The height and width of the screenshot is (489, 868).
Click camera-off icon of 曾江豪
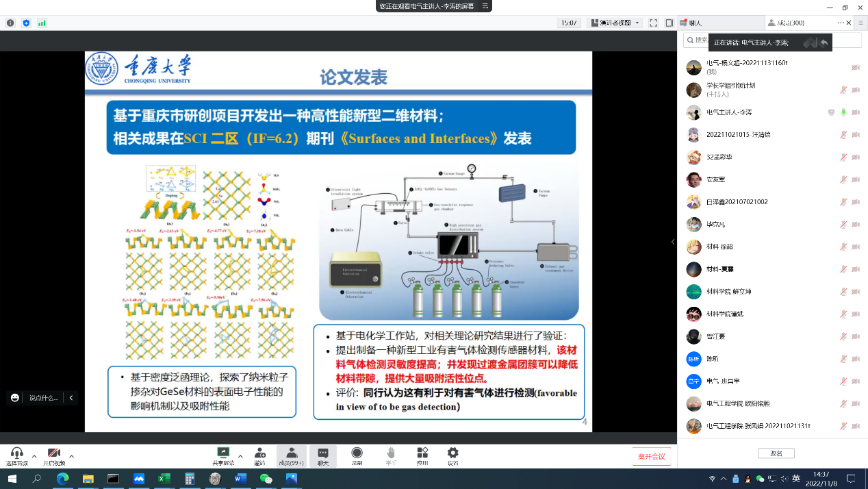tap(856, 336)
